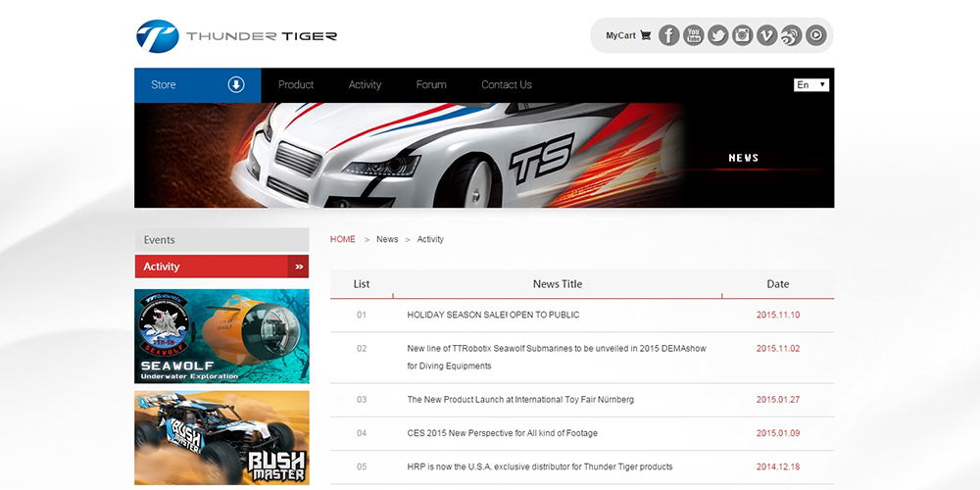Click the date 2015.11.02

(x=777, y=349)
